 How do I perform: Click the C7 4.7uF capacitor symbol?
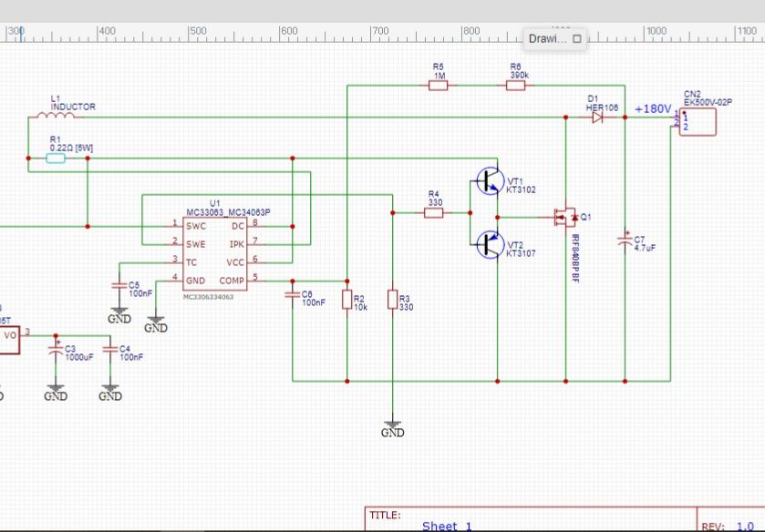(x=625, y=240)
